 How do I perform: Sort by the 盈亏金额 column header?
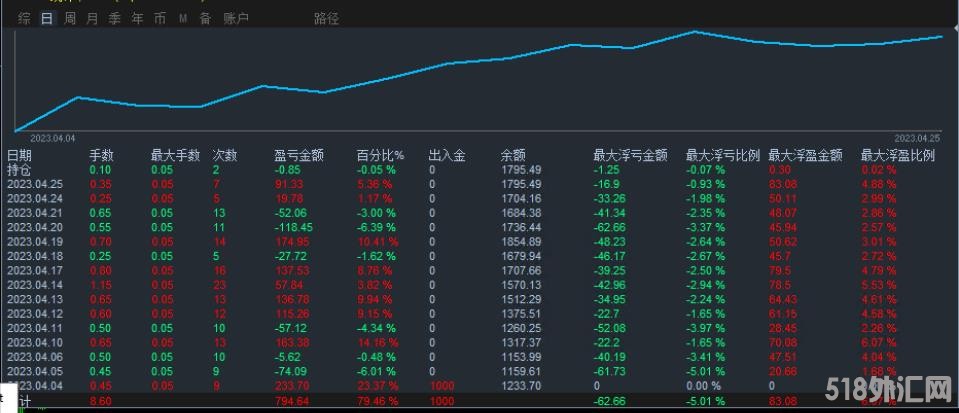tap(299, 155)
